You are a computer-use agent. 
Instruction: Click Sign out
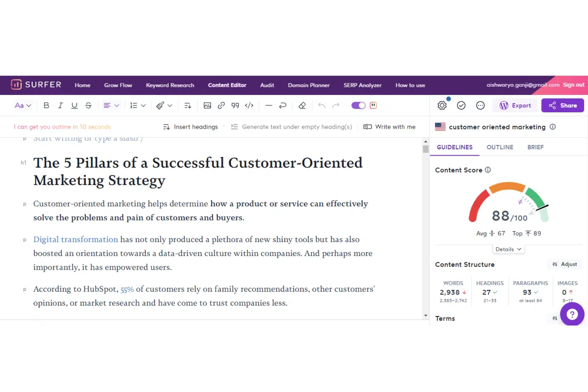point(573,85)
